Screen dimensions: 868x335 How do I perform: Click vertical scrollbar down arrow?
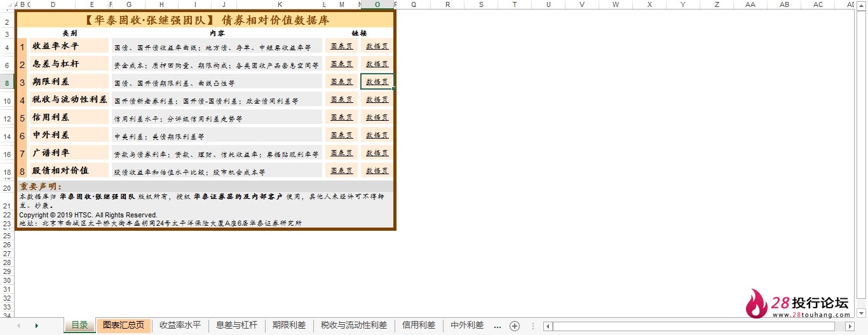pyautogui.click(x=862, y=313)
